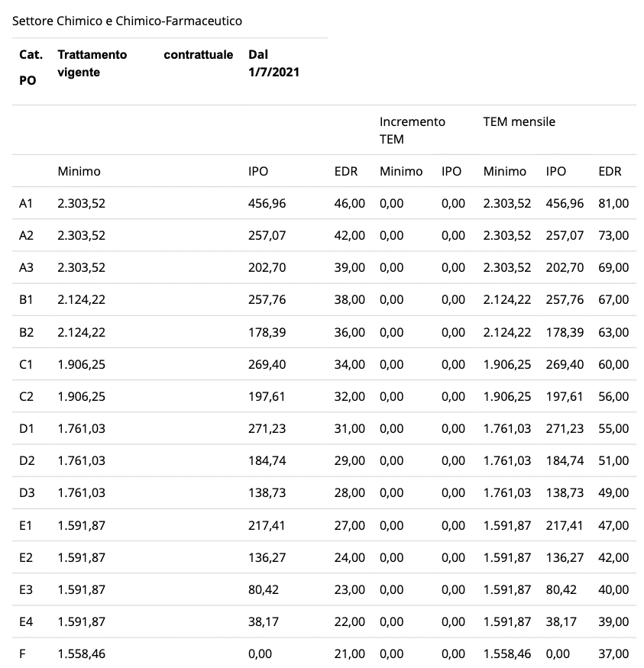Click the 'Trattamento contrattuale vigente' header
This screenshot has width=644, height=668.
(x=145, y=64)
